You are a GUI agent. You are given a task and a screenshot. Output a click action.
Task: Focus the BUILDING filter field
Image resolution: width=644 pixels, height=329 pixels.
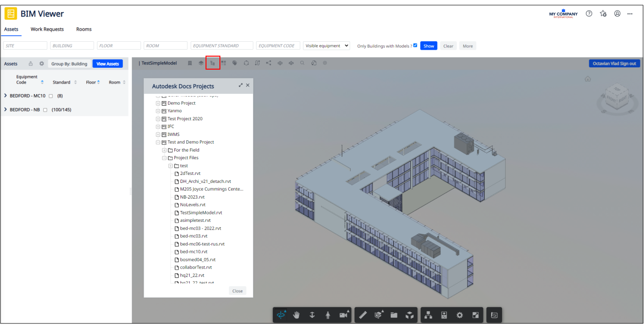(x=72, y=46)
